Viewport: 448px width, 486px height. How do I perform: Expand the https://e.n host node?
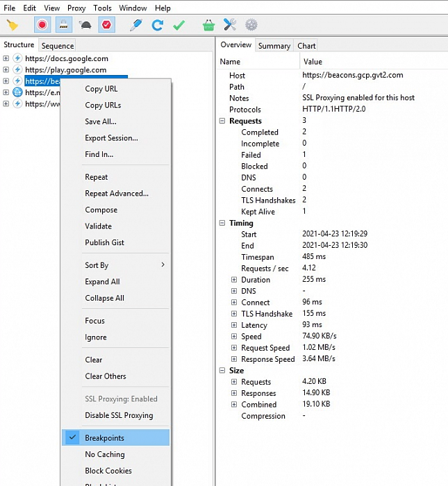click(x=6, y=92)
